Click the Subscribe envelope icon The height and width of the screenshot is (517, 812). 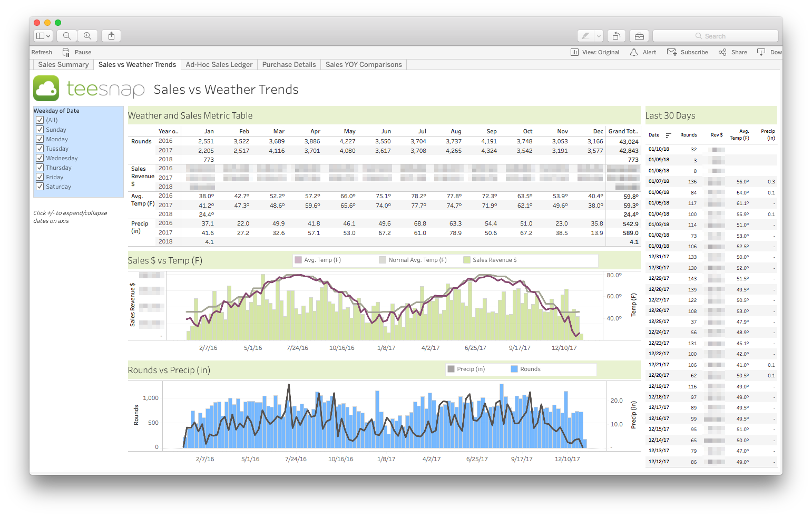(x=672, y=52)
